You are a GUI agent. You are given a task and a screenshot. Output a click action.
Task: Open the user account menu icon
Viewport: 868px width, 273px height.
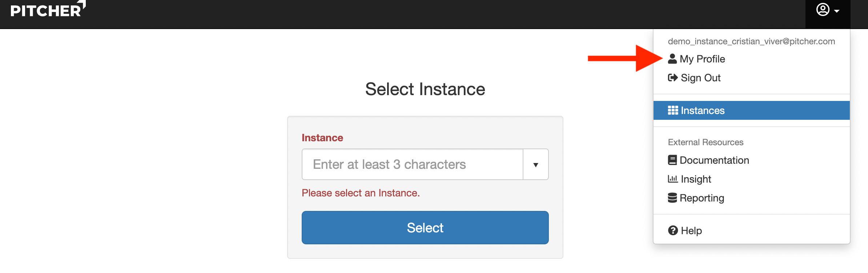click(823, 10)
